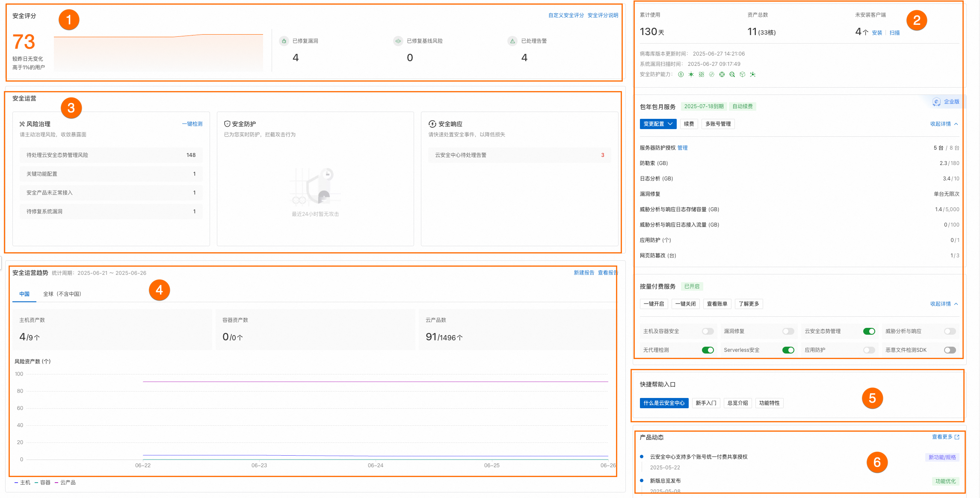The height and width of the screenshot is (498, 980).
Task: Open the 变更配置 dropdown
Action: (658, 124)
